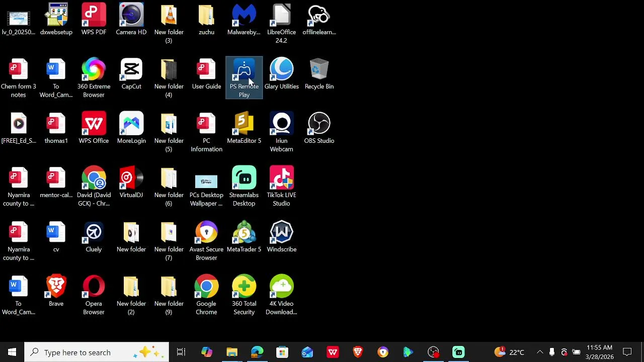Select the New folder (4) icon

169,77
